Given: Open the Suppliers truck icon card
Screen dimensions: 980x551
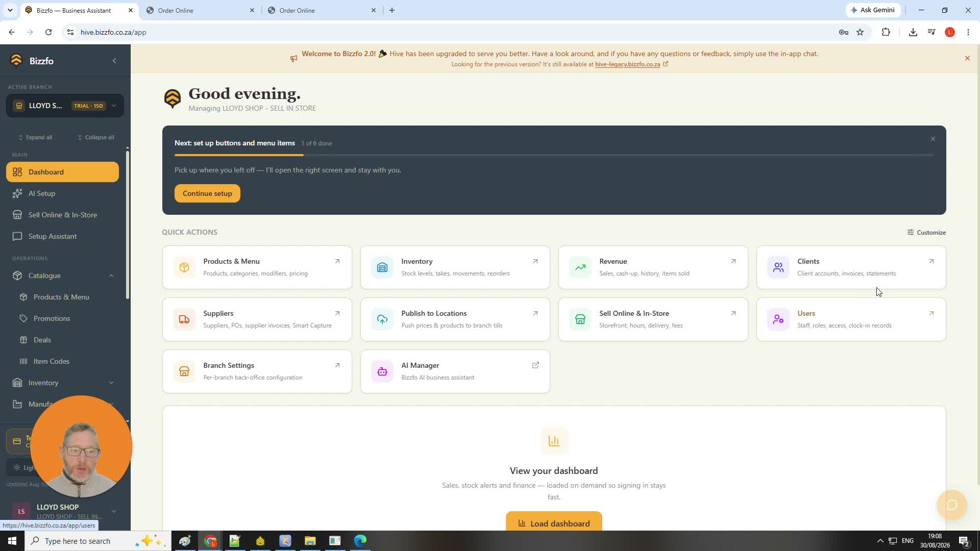Looking at the screenshot, I should [x=184, y=319].
